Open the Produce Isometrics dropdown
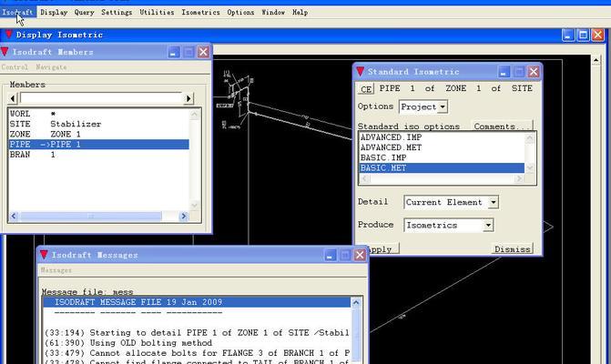 448,225
